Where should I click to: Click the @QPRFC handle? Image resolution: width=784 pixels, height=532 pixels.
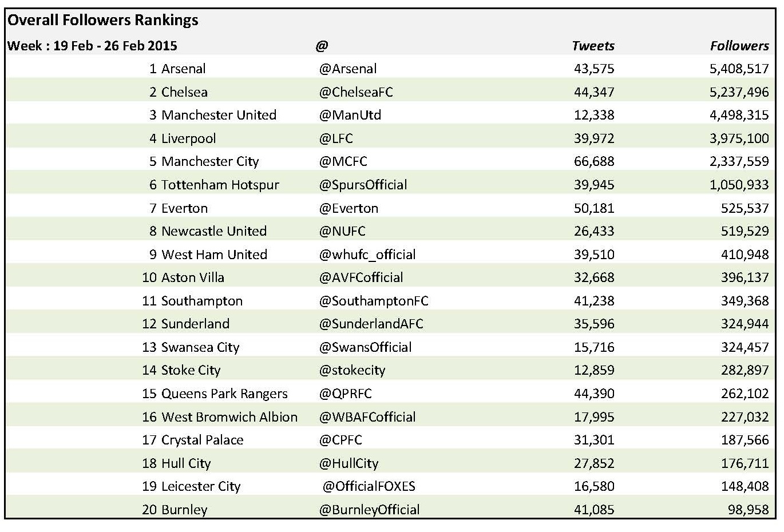346,394
